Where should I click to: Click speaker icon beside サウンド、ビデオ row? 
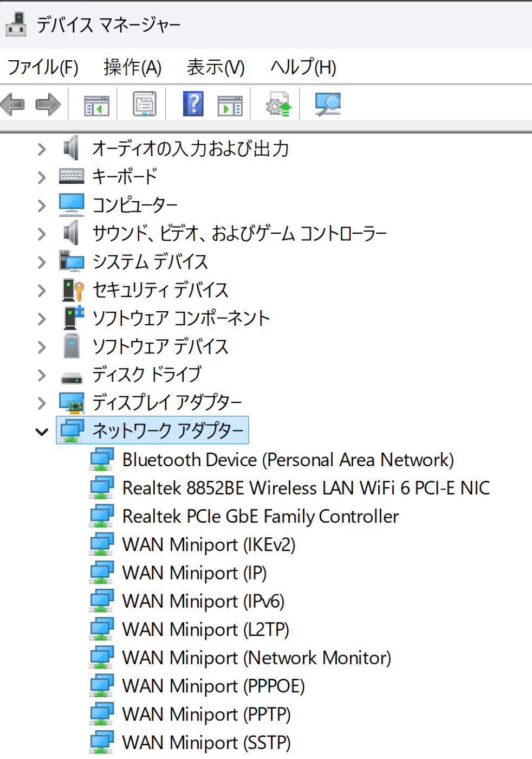[72, 233]
